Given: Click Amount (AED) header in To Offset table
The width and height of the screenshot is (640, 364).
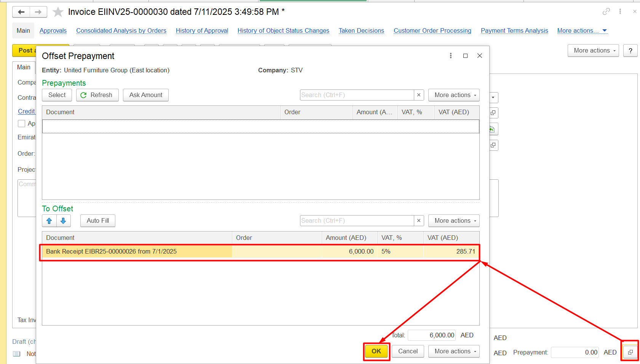Looking at the screenshot, I should [x=350, y=238].
